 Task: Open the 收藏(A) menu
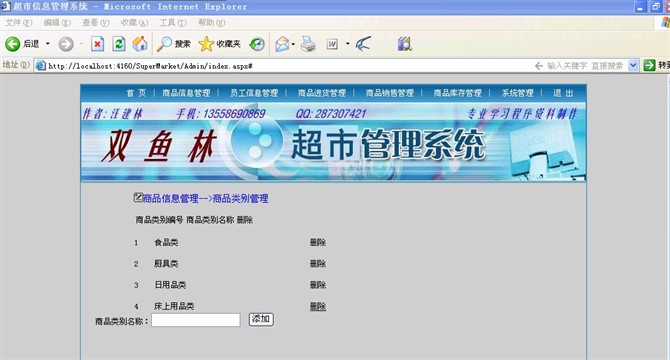click(x=134, y=22)
